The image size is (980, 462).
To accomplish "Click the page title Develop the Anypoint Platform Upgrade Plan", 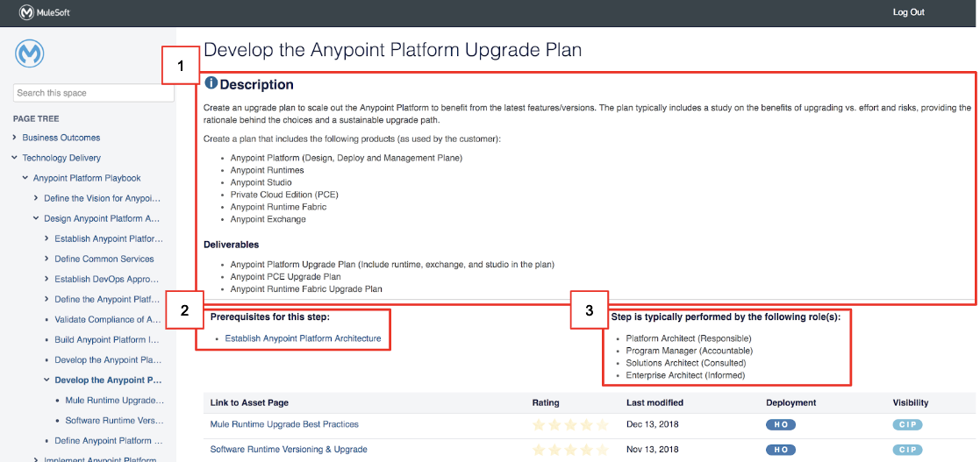I will [x=393, y=50].
